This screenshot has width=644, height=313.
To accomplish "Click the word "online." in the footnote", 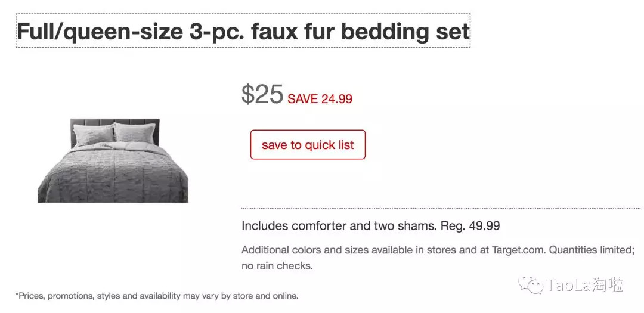I will click(285, 296).
